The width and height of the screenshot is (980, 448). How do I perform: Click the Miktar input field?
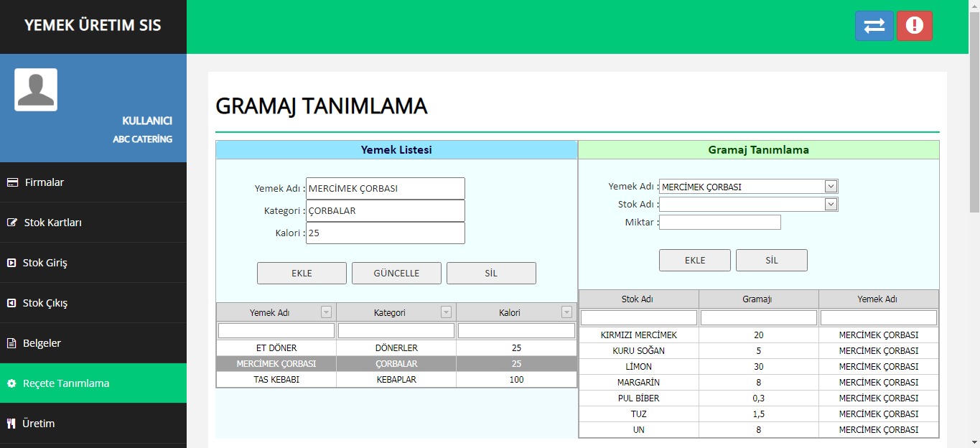pos(719,223)
